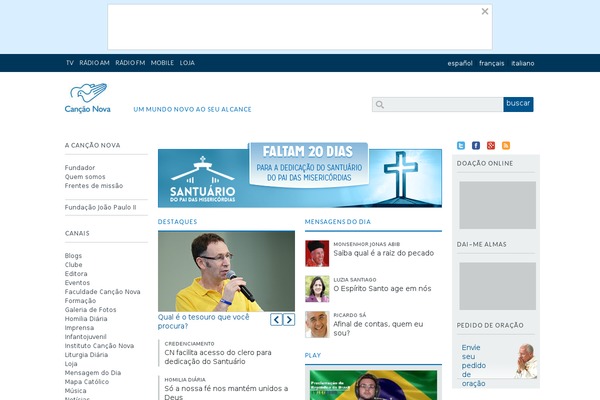Open the Eventos channel link
The image size is (600, 400).
tap(77, 282)
